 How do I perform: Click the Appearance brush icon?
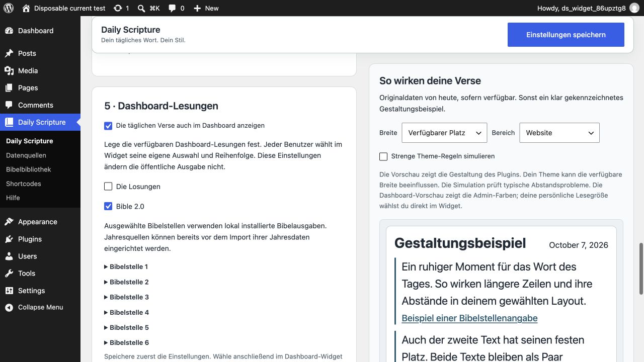[9, 222]
